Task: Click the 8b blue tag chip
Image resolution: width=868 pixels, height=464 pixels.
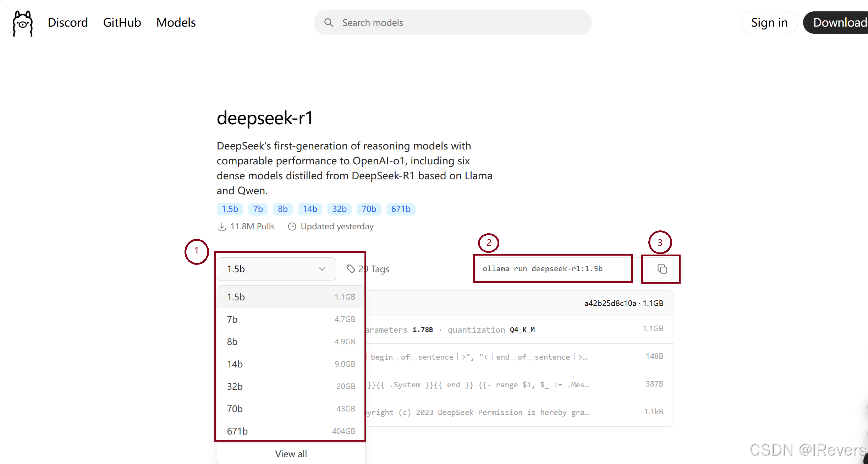Action: click(x=282, y=209)
